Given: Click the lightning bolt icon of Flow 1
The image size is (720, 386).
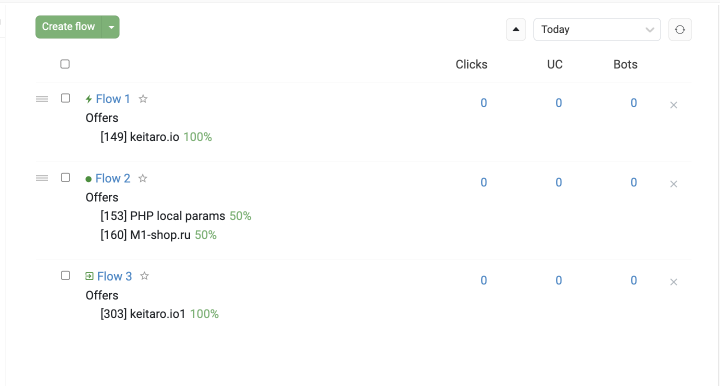Looking at the screenshot, I should point(89,99).
